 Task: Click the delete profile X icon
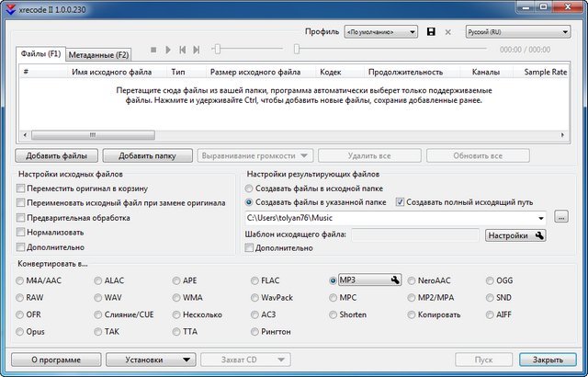tap(448, 31)
